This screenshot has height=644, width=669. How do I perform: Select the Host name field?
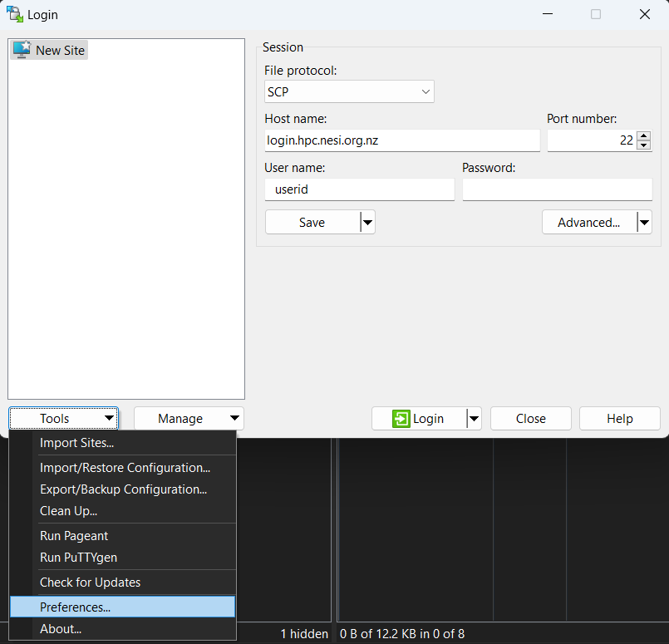402,140
